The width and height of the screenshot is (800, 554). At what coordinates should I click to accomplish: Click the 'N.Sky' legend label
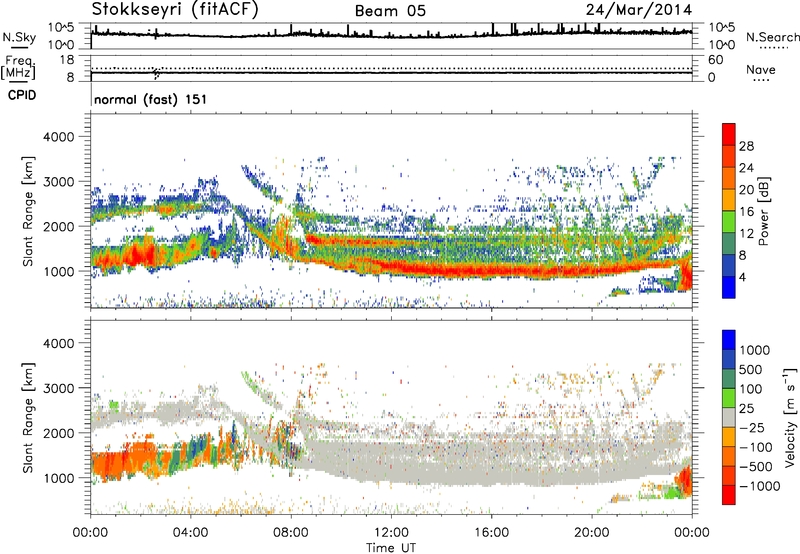pos(19,37)
